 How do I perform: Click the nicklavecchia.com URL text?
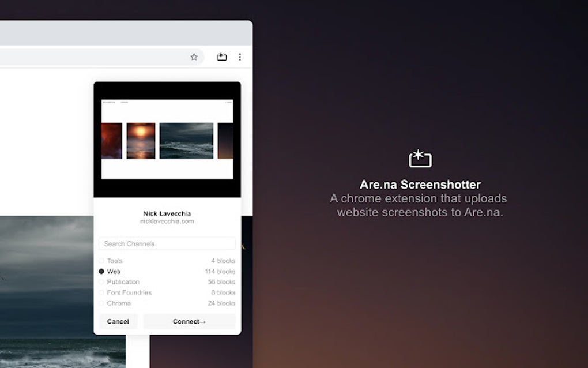click(167, 221)
